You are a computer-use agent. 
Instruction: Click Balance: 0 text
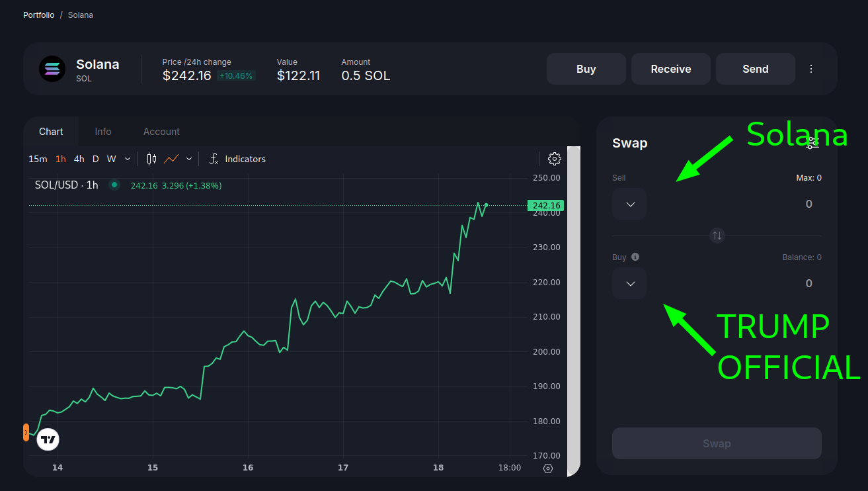(x=801, y=257)
